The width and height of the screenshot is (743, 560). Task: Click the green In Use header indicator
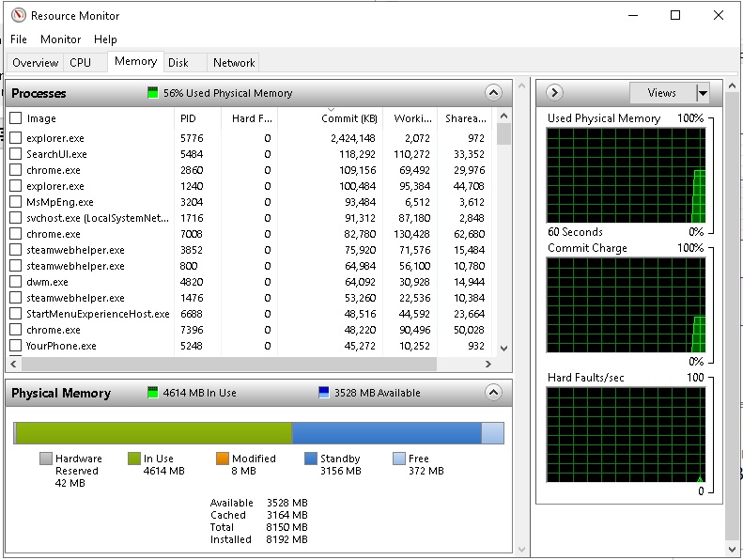point(152,392)
